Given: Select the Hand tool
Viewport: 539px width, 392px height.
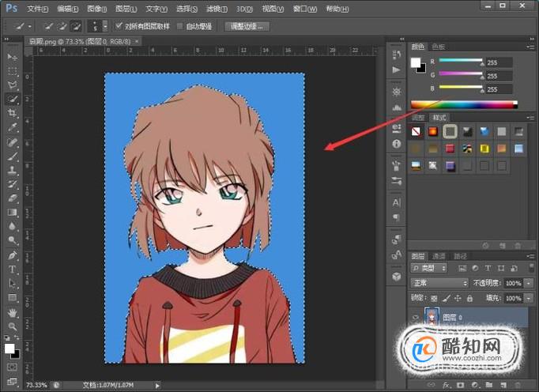Looking at the screenshot, I should (13, 313).
